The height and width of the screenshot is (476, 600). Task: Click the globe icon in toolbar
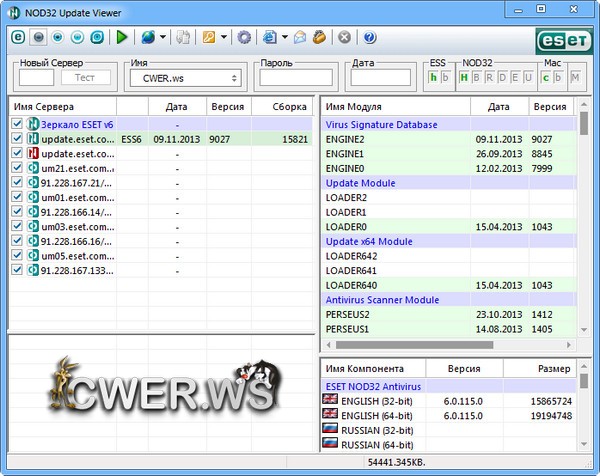(x=148, y=37)
